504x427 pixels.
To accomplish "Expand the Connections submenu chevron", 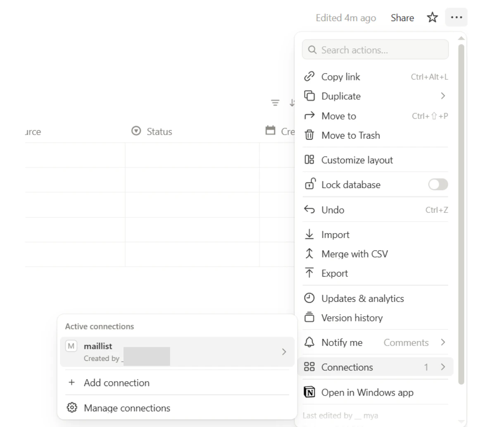I will pyautogui.click(x=443, y=367).
